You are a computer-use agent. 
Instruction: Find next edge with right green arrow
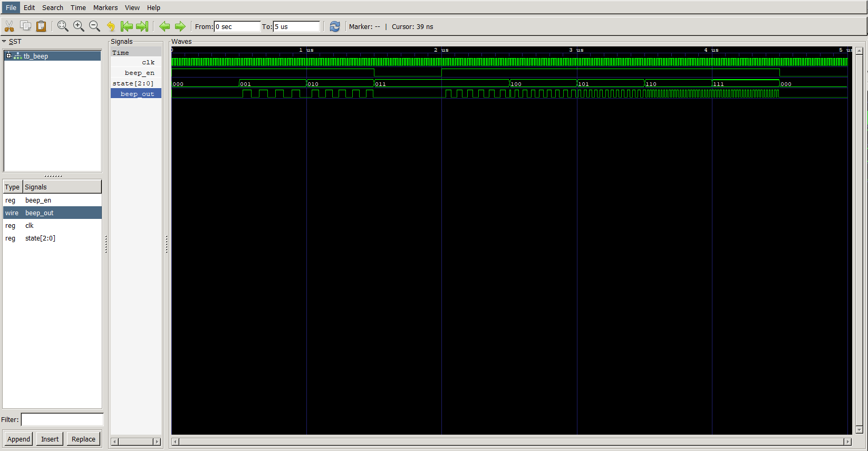180,26
